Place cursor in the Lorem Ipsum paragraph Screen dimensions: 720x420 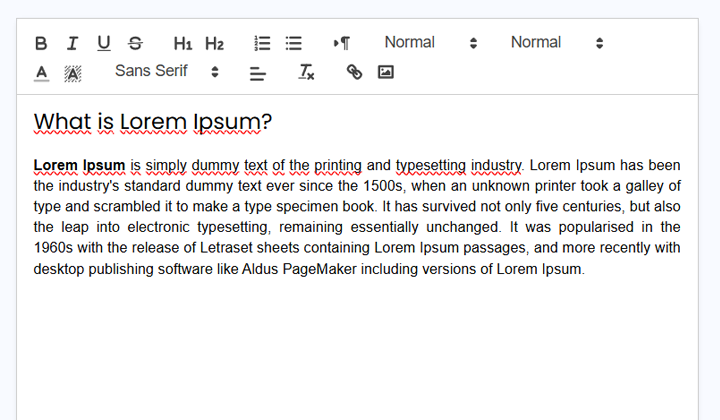click(357, 216)
